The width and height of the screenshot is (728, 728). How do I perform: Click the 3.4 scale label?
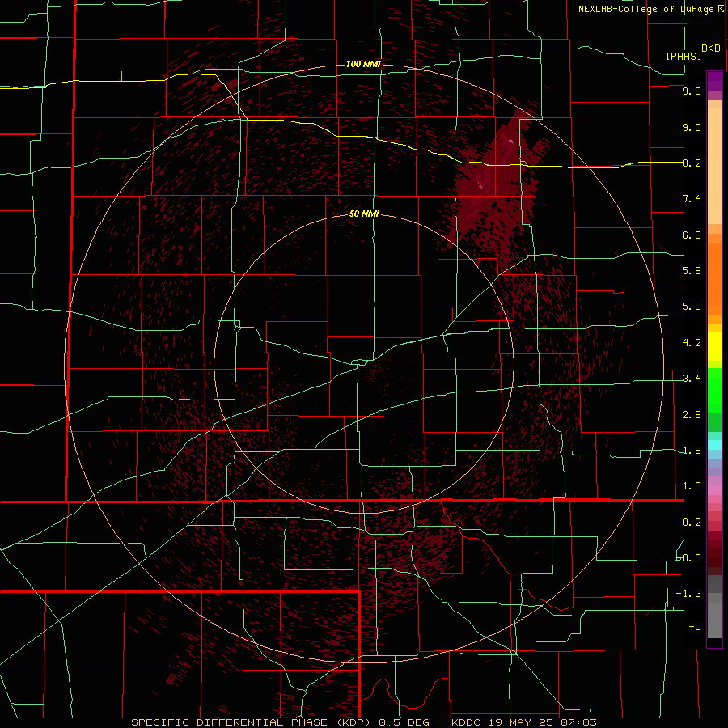[x=692, y=379]
